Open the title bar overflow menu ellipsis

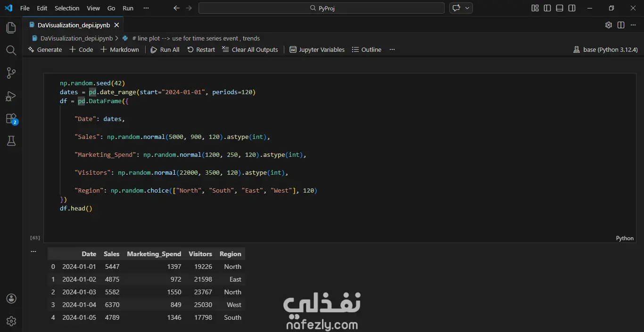point(146,8)
